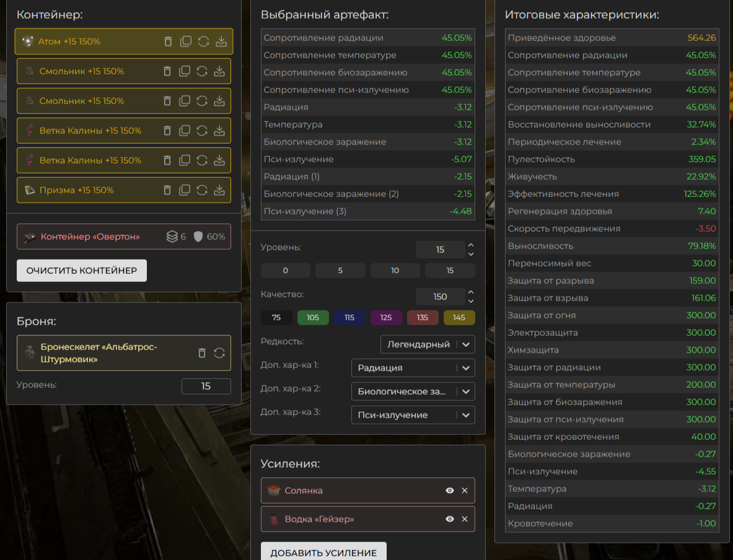Download the first Ветка Калины artifact
This screenshot has height=560, width=733.
tap(219, 131)
